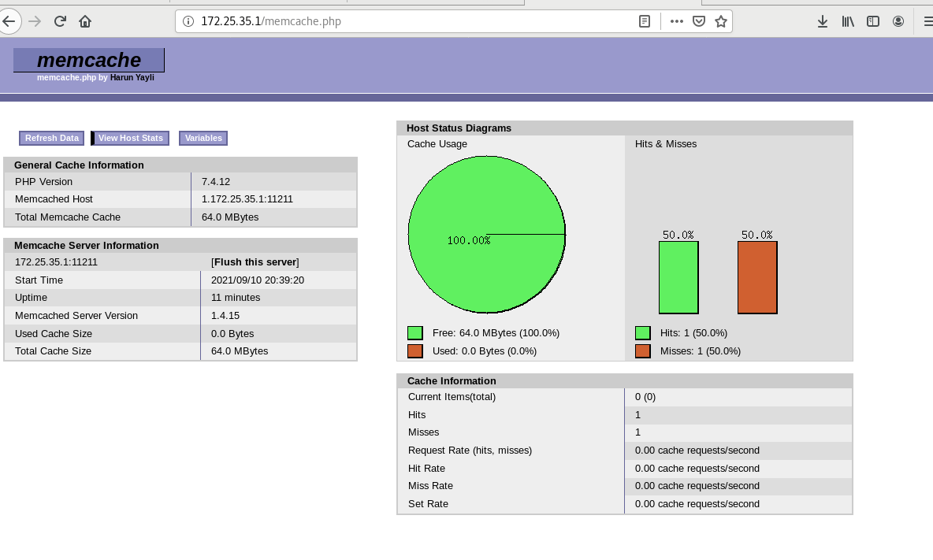Open the Firefox account menu

pyautogui.click(x=898, y=21)
